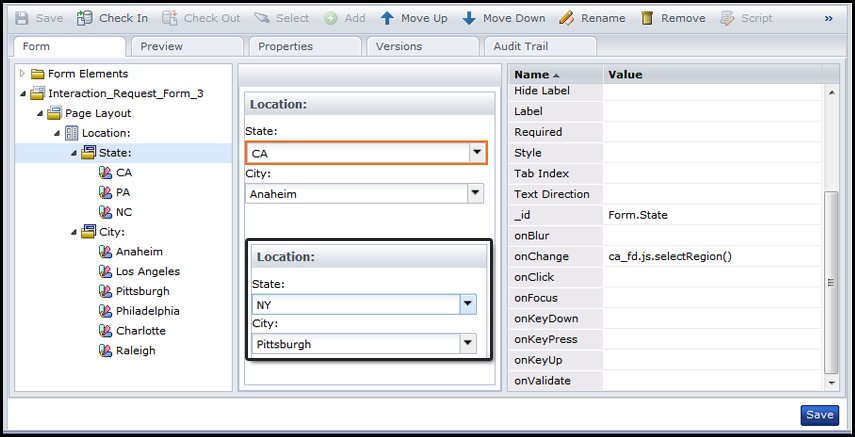Screen dimensions: 855x437
Task: Collapse the City tree node
Action: [x=73, y=232]
